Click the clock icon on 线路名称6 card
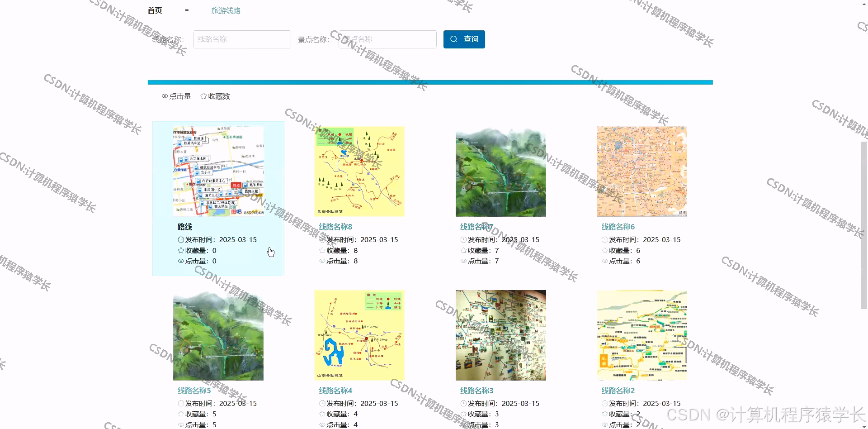The image size is (868, 429). coord(605,240)
